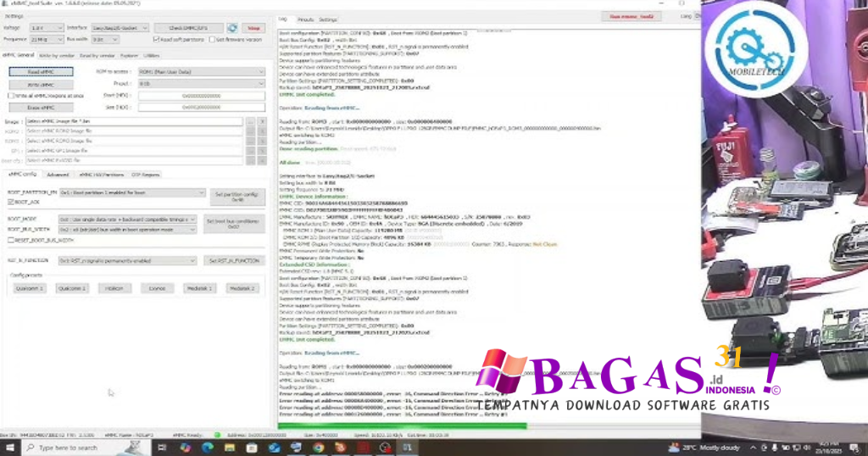Show hidden system tray icons
This screenshot has height=456, width=868.
tap(753, 448)
